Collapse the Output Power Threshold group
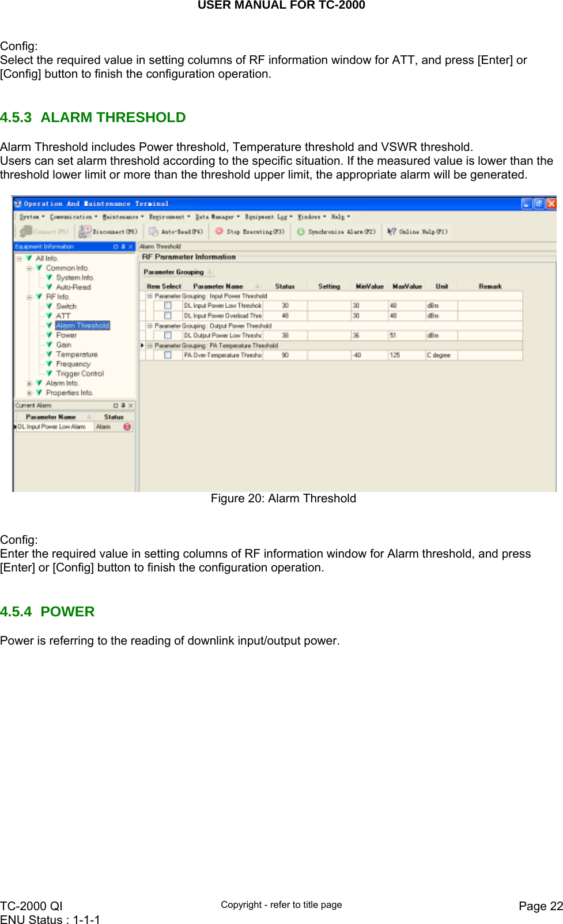 pos(150,325)
